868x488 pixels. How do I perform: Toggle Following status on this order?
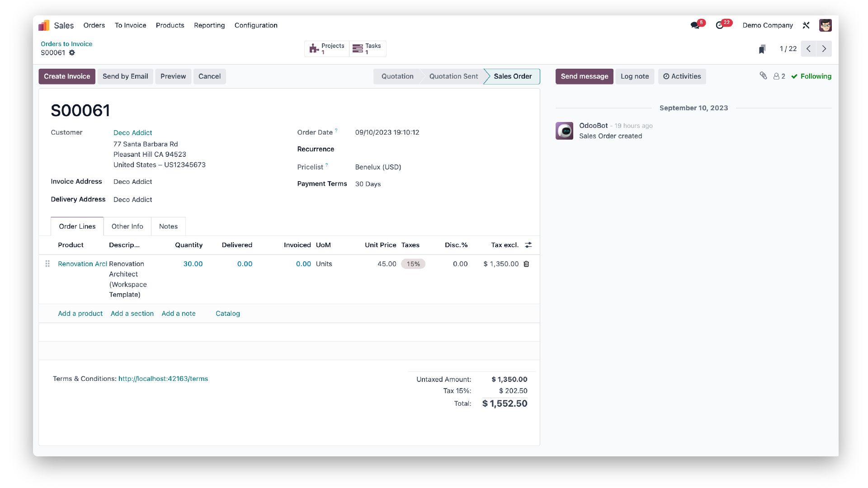[811, 75]
